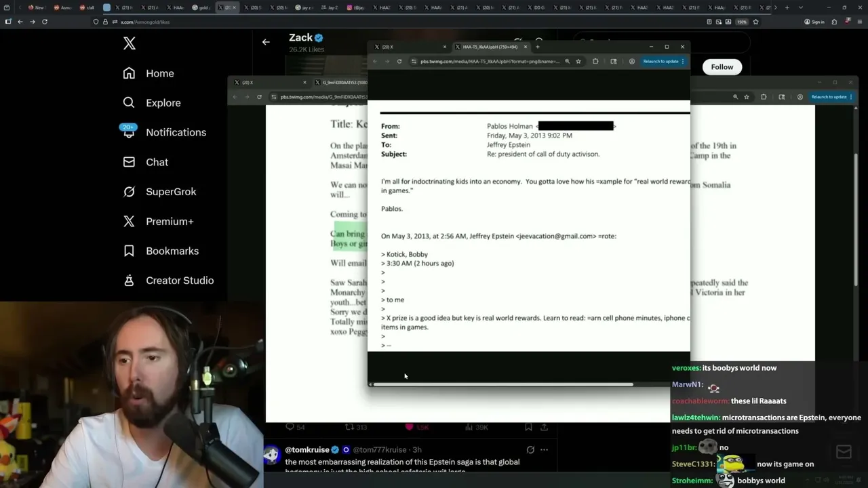Viewport: 868px width, 488px height.
Task: Click Relaunch to update in front window
Action: pos(663,61)
